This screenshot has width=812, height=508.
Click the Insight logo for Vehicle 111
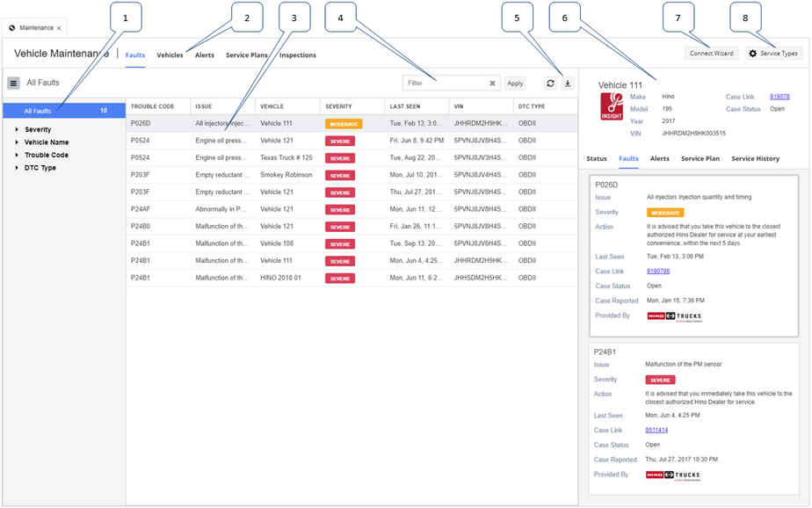pyautogui.click(x=612, y=106)
